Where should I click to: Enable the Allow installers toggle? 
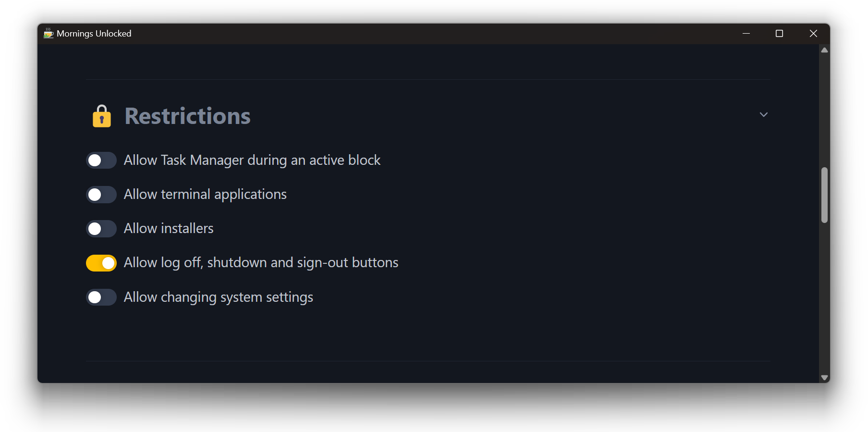click(x=101, y=229)
